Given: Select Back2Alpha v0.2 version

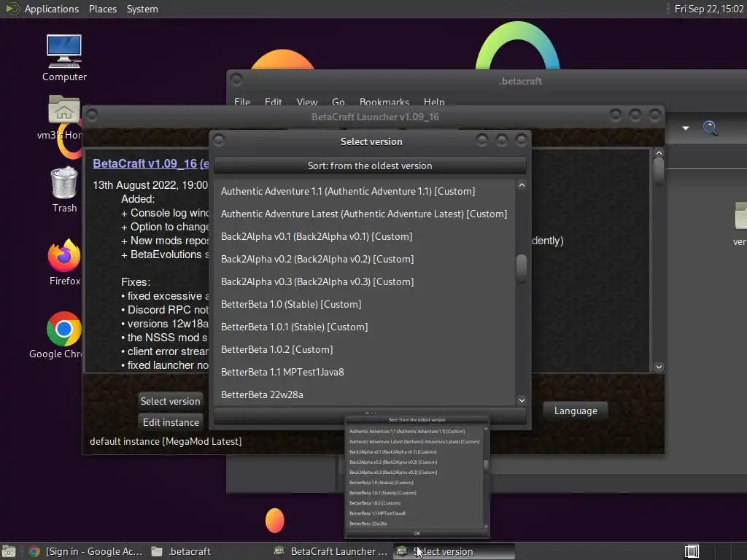Looking at the screenshot, I should point(365,259).
